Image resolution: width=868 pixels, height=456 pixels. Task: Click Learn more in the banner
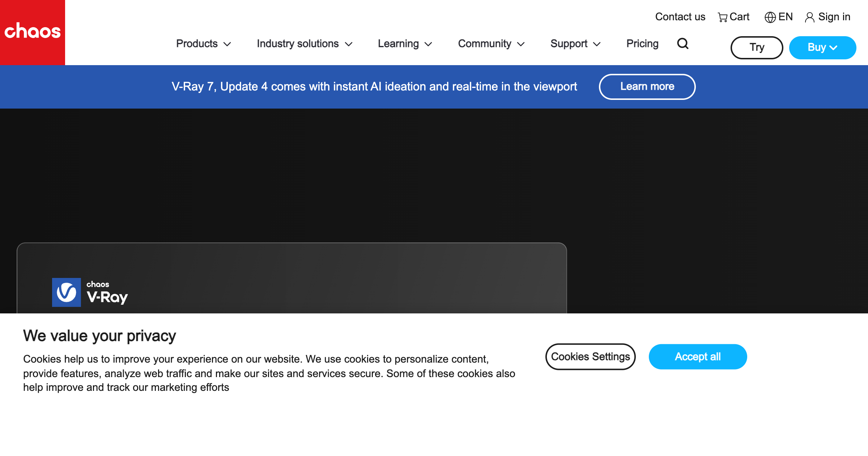click(647, 86)
